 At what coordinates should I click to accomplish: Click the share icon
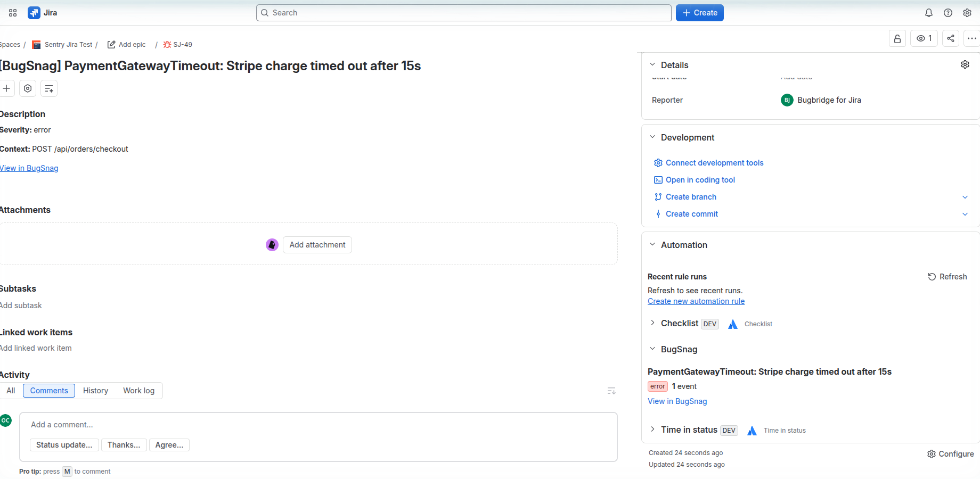tap(951, 38)
